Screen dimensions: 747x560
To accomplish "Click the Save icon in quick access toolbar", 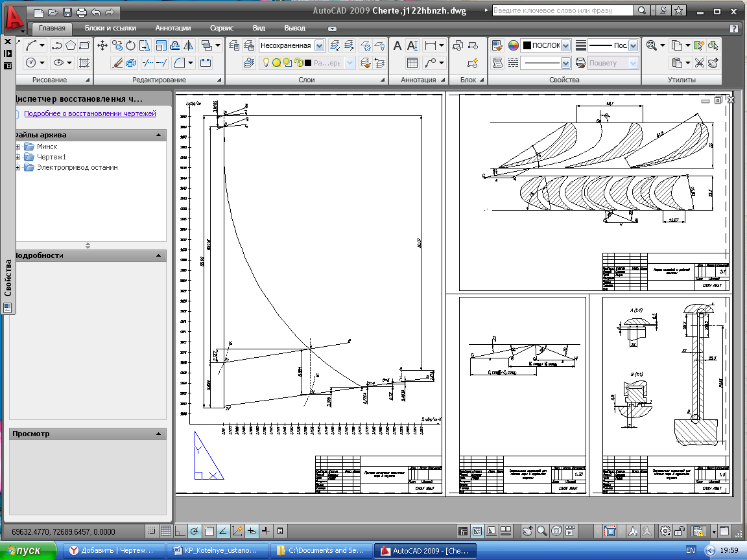I will pos(67,13).
